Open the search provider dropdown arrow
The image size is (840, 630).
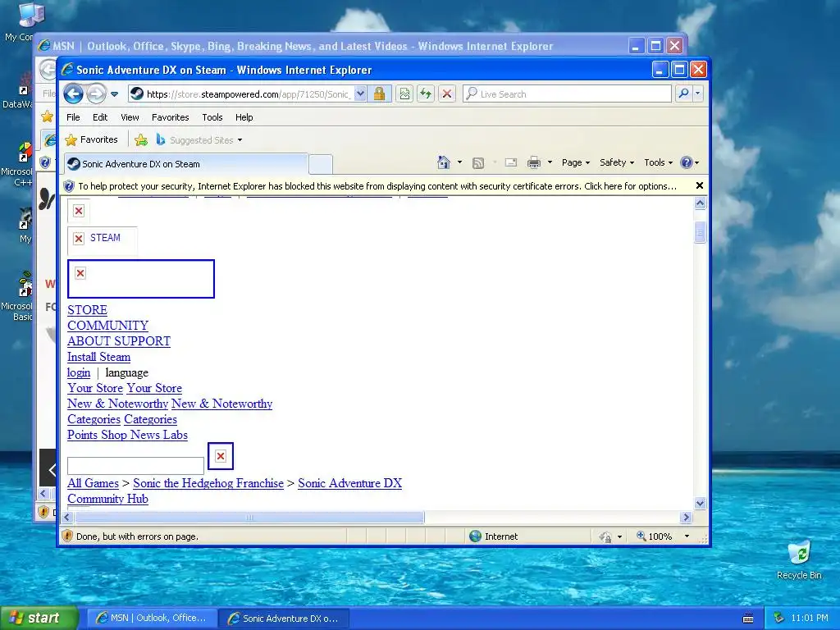(697, 94)
